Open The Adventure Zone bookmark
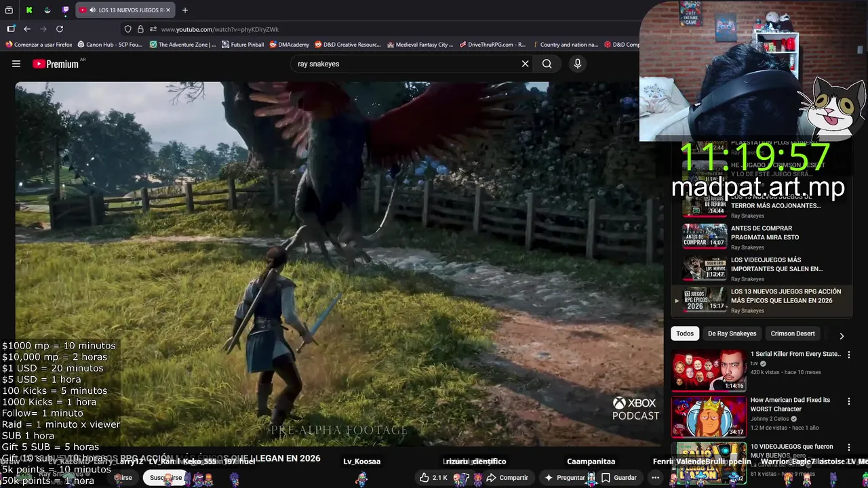Viewport: 868px width, 488px height. point(182,45)
